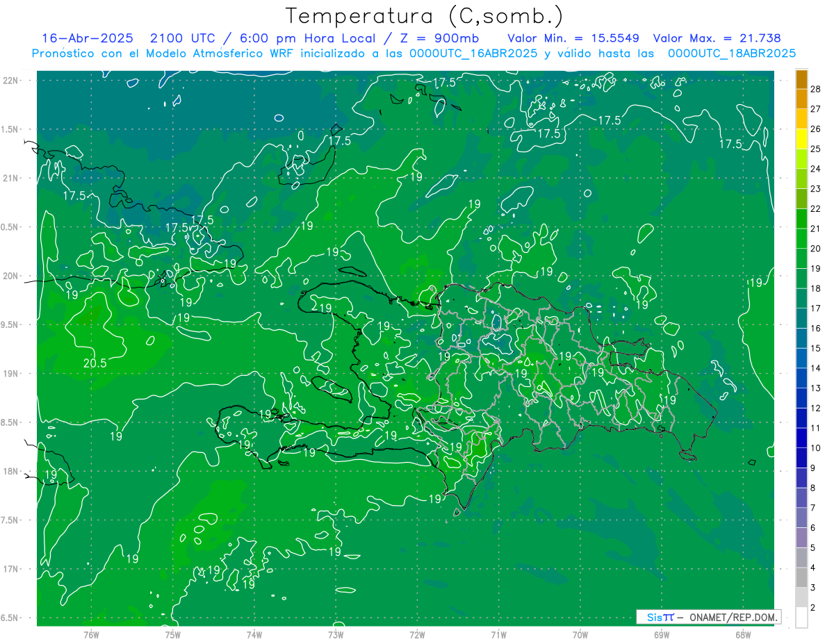Click the '70W' longitude axis label
Screen dimensions: 834x644
pos(580,634)
